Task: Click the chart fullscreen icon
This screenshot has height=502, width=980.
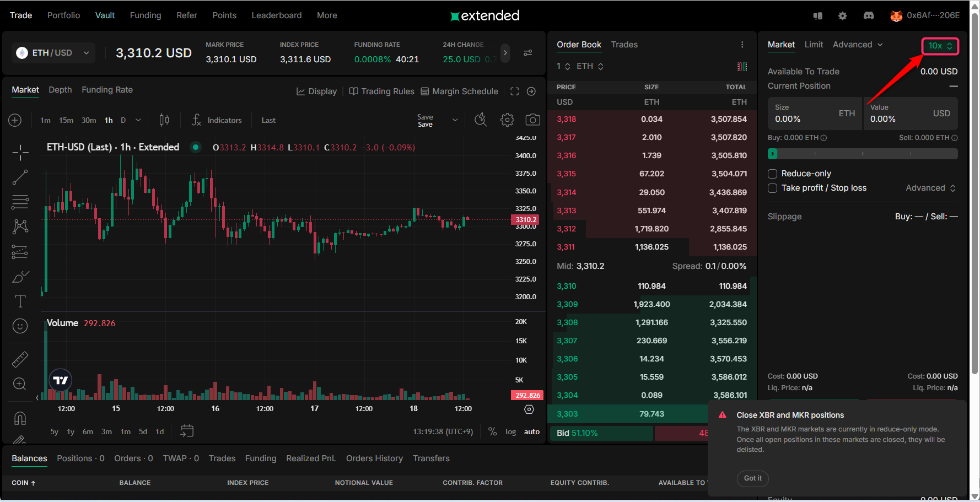Action: pyautogui.click(x=514, y=91)
